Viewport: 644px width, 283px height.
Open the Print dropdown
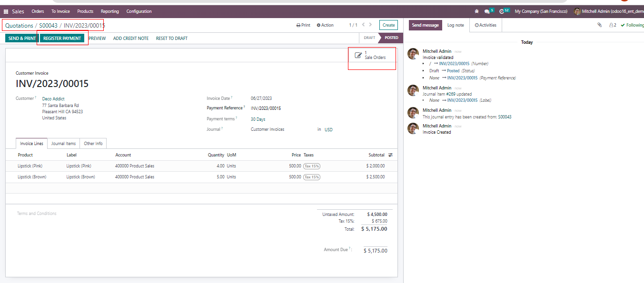tap(303, 25)
